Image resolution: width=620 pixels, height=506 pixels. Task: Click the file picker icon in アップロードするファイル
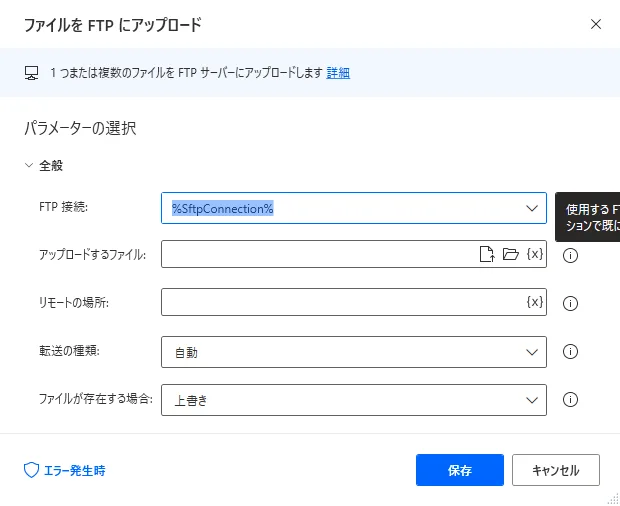tap(487, 255)
